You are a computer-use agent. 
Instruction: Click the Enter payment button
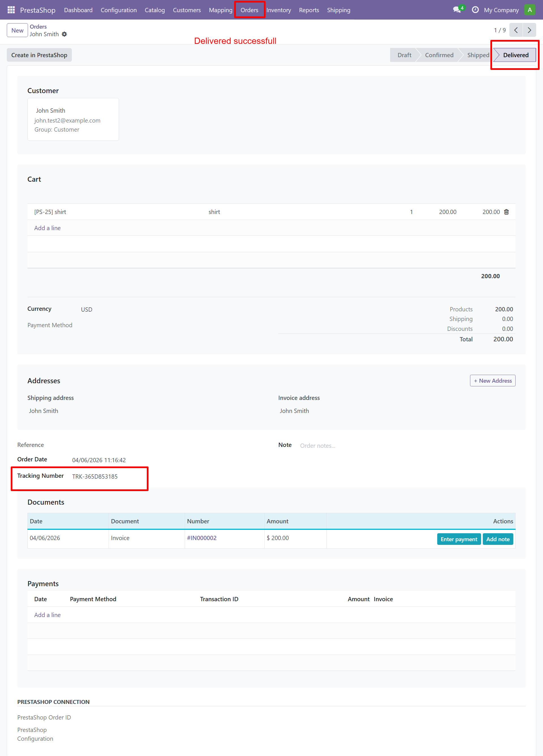458,539
